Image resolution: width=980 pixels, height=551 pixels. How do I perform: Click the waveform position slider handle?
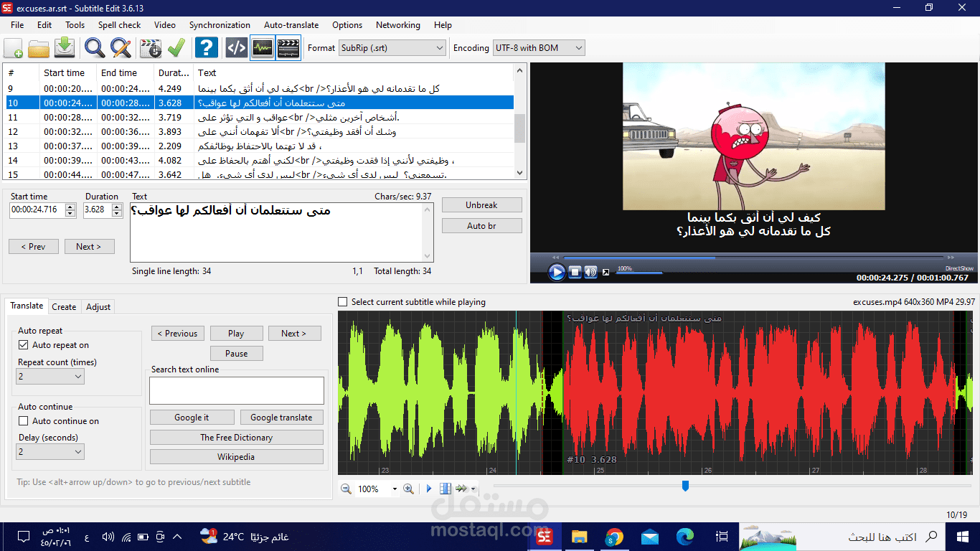point(685,486)
